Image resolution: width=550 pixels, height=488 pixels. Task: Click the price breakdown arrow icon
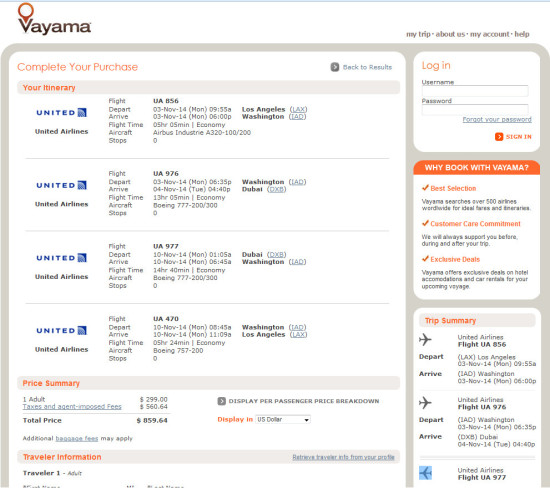(x=221, y=401)
